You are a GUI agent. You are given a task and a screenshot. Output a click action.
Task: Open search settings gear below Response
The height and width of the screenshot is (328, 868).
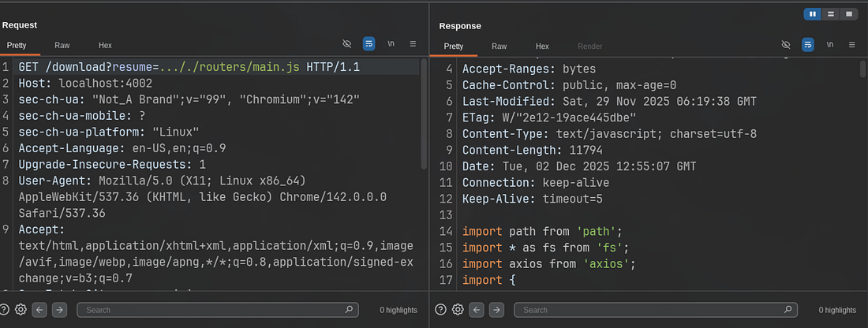click(458, 310)
